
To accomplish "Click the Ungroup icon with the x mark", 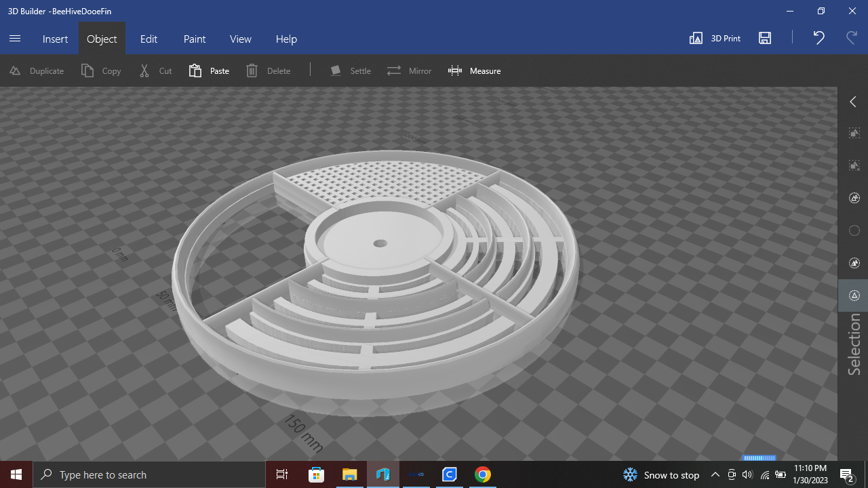I will [x=854, y=165].
